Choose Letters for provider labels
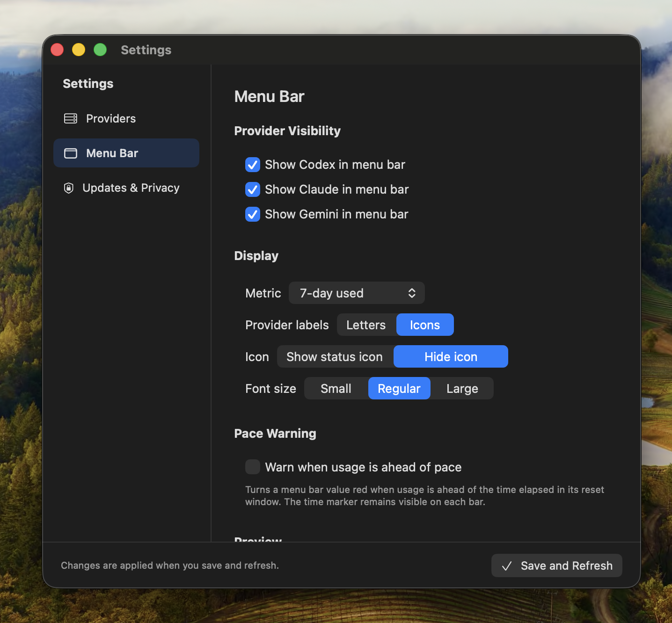Screen dimensions: 672x623 366,325
